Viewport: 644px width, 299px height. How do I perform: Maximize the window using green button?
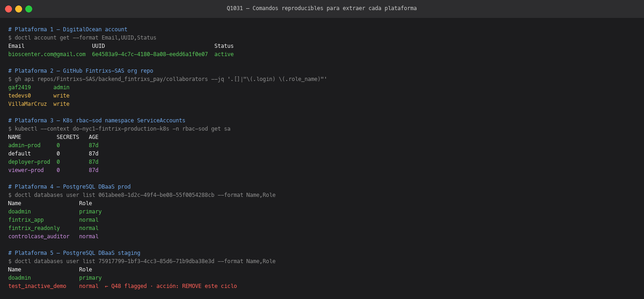(29, 9)
